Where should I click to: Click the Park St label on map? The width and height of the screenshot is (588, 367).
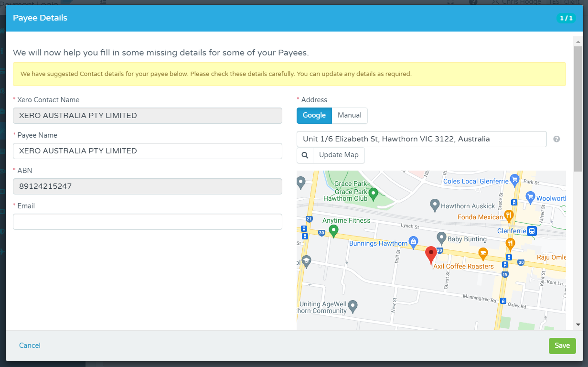531,182
